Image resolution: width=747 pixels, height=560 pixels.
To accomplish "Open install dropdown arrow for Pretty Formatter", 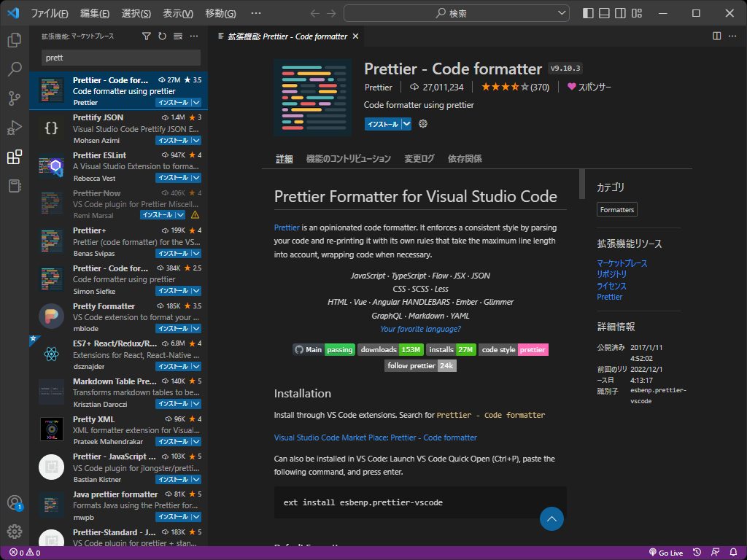I will click(x=196, y=329).
